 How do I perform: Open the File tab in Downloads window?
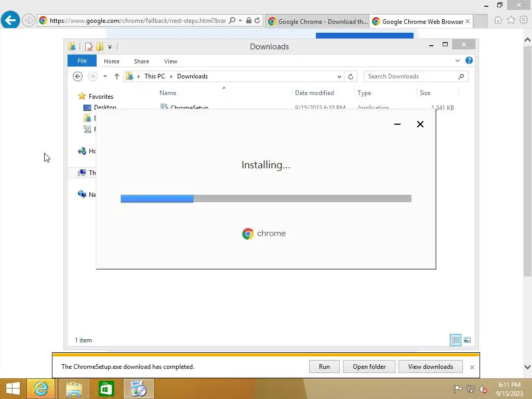coord(82,61)
